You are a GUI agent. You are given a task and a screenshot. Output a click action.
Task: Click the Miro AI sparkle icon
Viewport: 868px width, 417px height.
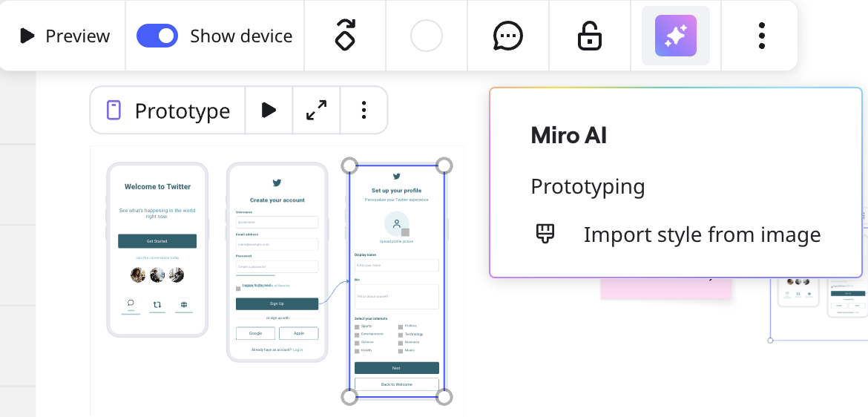pyautogui.click(x=676, y=36)
